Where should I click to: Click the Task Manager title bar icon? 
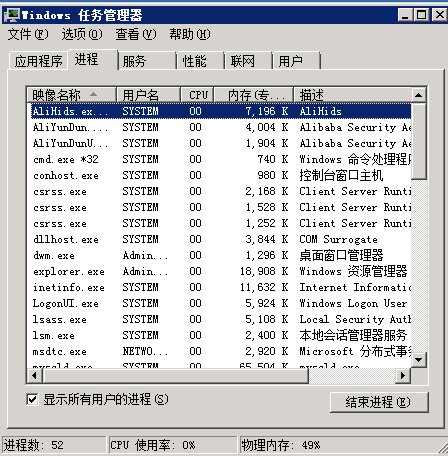tap(12, 15)
